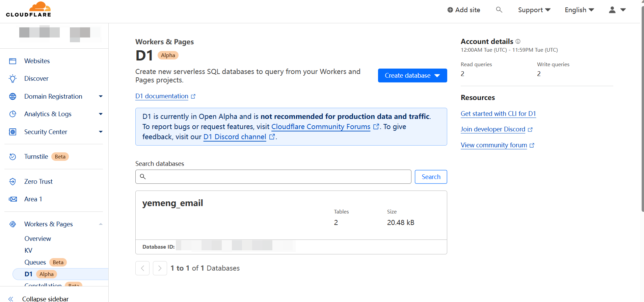Go to next page of databases
The width and height of the screenshot is (644, 302).
(160, 268)
